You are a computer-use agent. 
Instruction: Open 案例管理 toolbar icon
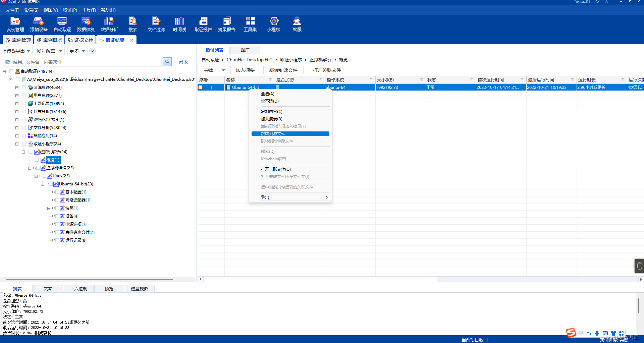point(15,24)
